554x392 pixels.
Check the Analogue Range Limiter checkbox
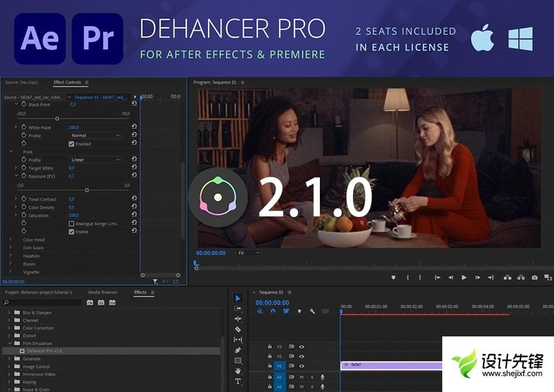pos(72,223)
